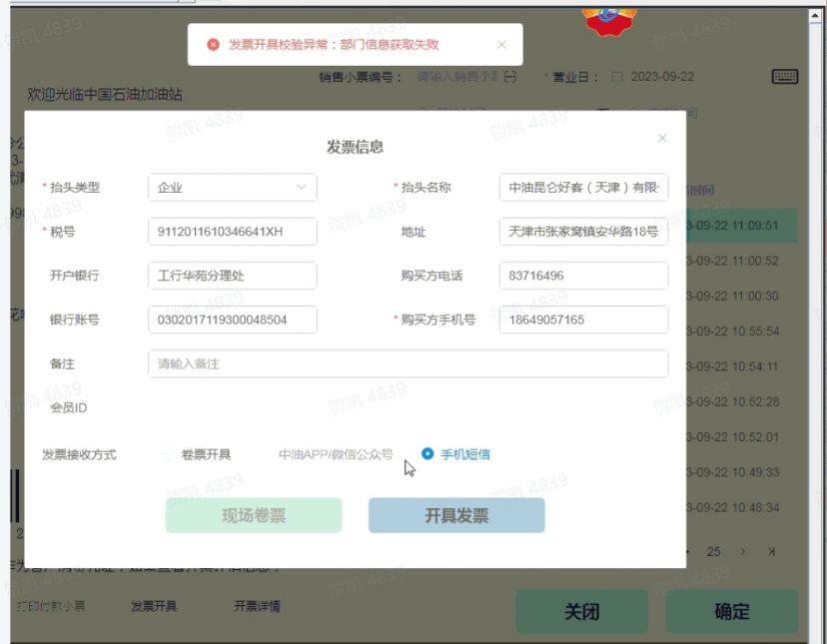This screenshot has width=827, height=644.
Task: Choose 中油APP/微信公众号 receiving option
Action: click(x=335, y=454)
